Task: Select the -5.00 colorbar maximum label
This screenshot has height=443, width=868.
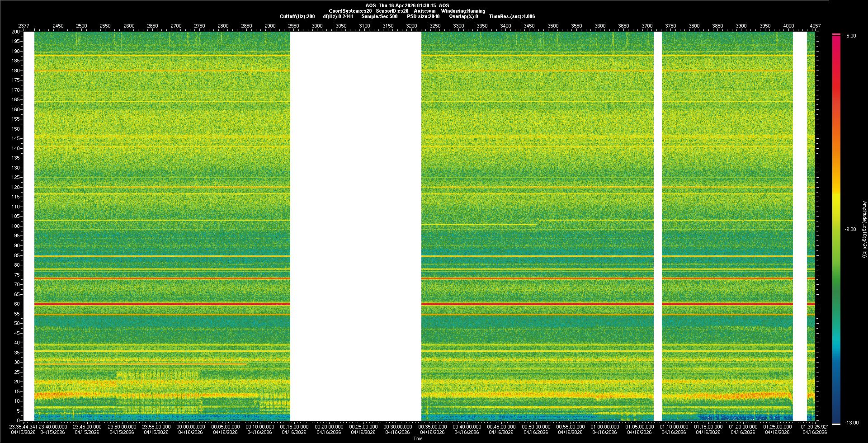Action: click(850, 36)
